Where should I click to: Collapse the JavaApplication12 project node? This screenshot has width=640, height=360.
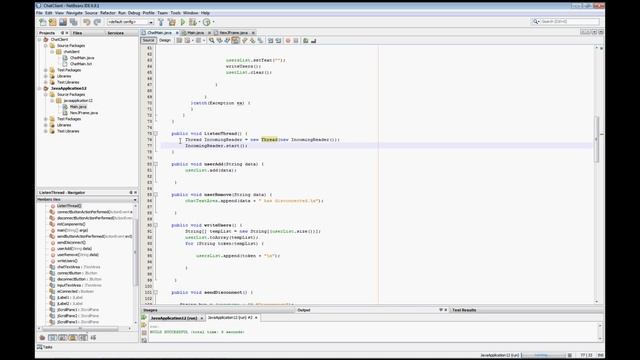[x=40, y=88]
